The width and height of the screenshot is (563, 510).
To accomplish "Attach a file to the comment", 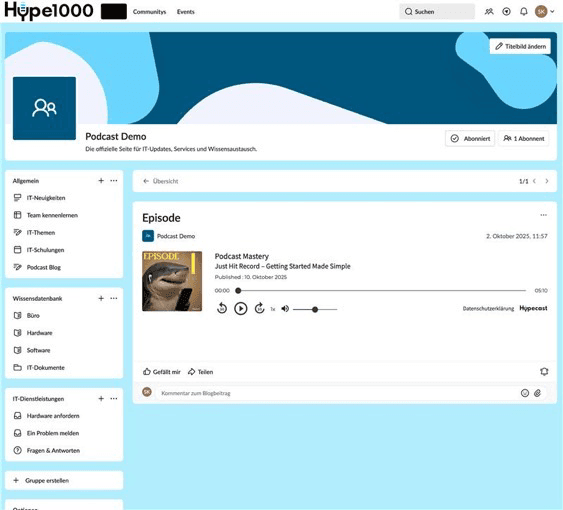I will [x=538, y=393].
